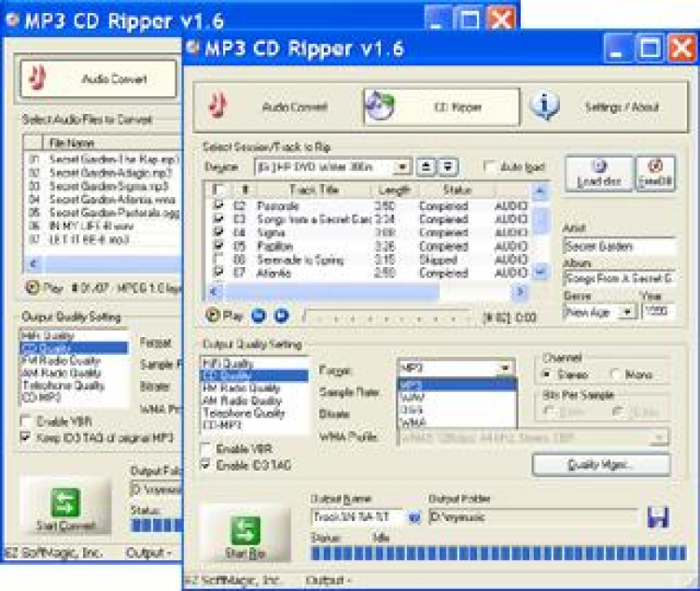Click Play button in back window
Screen dimensions: 700x591
click(x=44, y=288)
